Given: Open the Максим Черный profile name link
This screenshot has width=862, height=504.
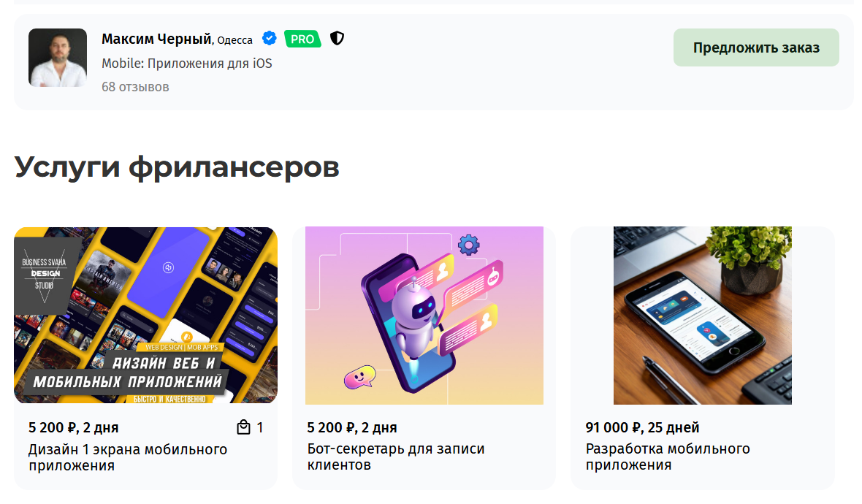Looking at the screenshot, I should pyautogui.click(x=156, y=39).
